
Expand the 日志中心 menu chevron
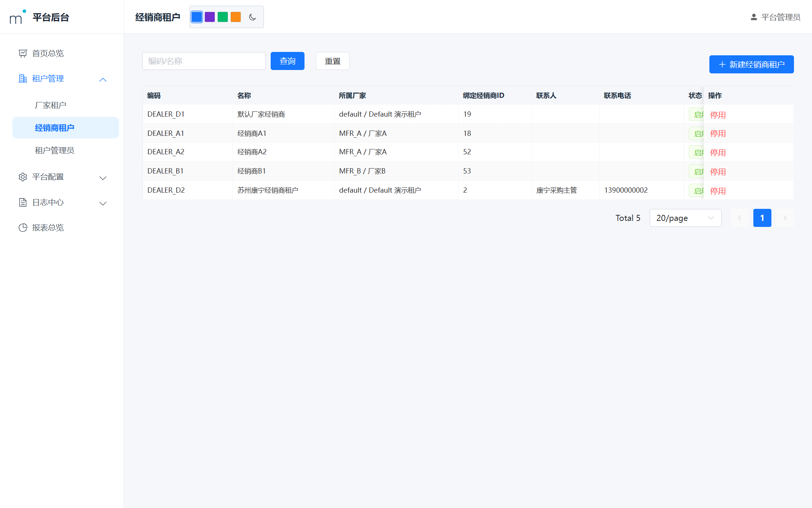tap(103, 204)
